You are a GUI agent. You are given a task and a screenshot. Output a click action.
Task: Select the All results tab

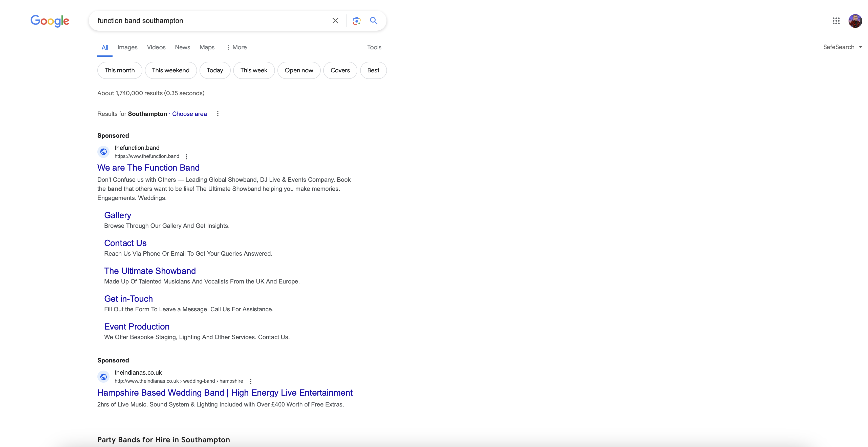[105, 48]
